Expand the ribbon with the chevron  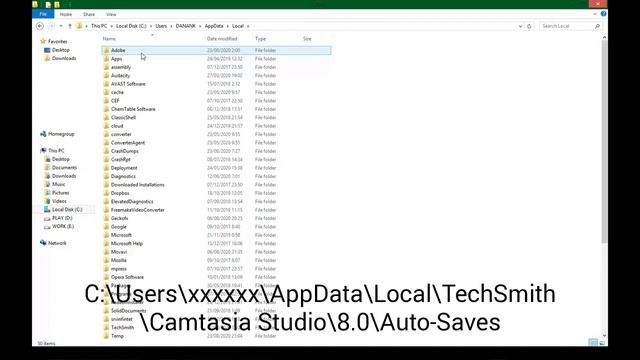click(595, 14)
